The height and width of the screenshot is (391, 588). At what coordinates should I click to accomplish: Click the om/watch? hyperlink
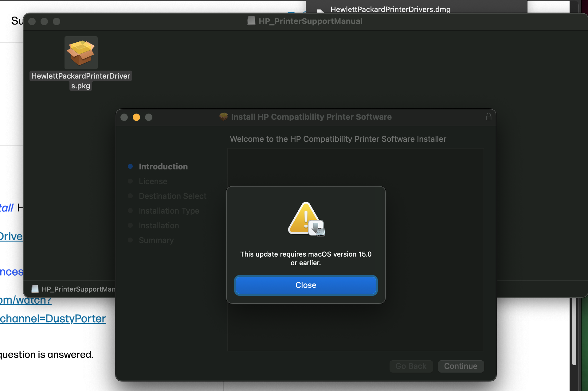click(25, 300)
